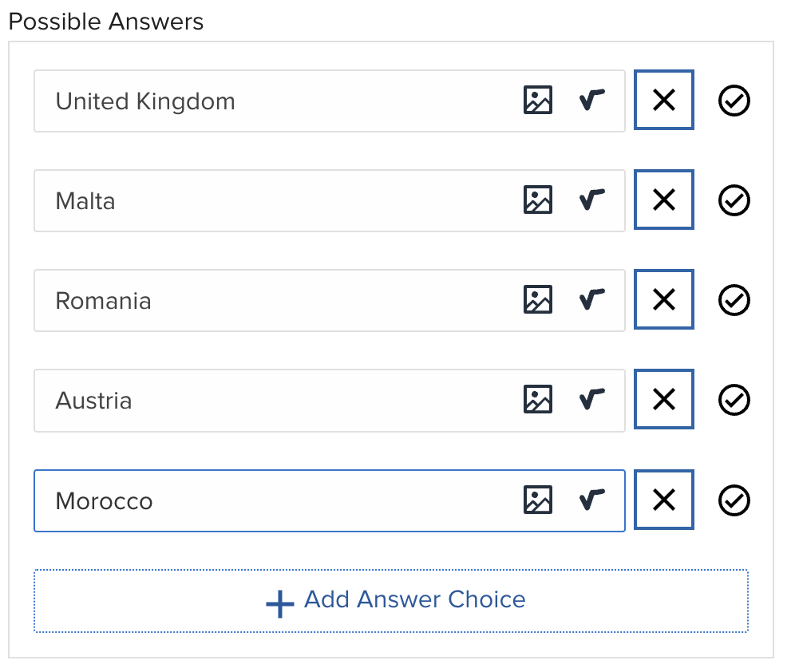Insert image into Malta answer
Viewport: 795px width, 672px height.
537,200
